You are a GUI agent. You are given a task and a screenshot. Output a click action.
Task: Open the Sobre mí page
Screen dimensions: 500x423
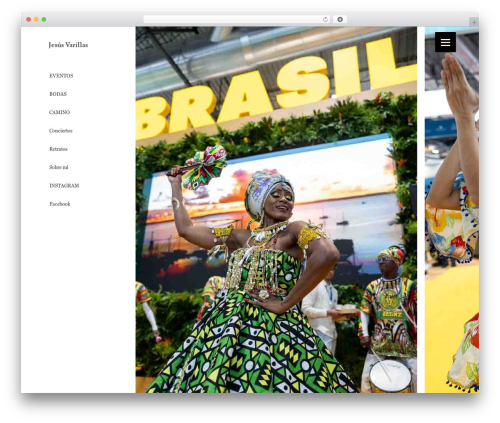[59, 167]
